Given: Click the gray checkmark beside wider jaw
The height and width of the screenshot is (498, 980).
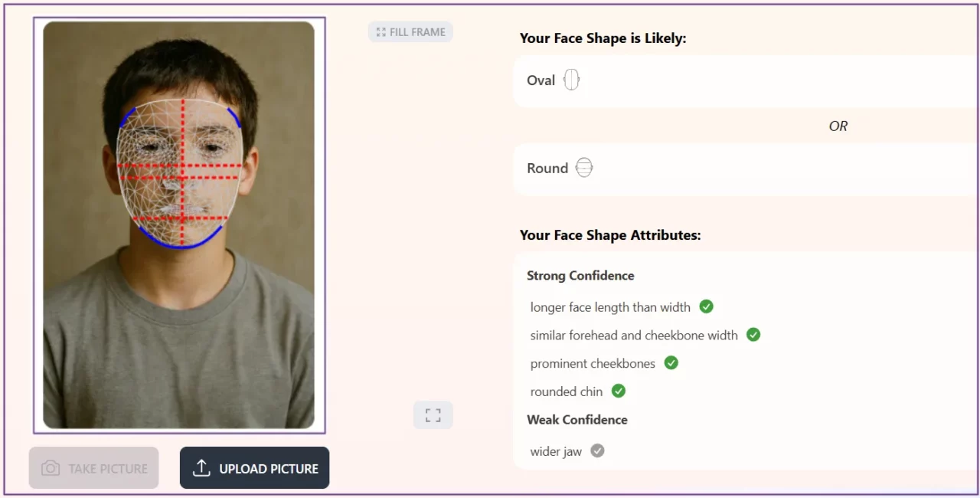Looking at the screenshot, I should [x=597, y=451].
